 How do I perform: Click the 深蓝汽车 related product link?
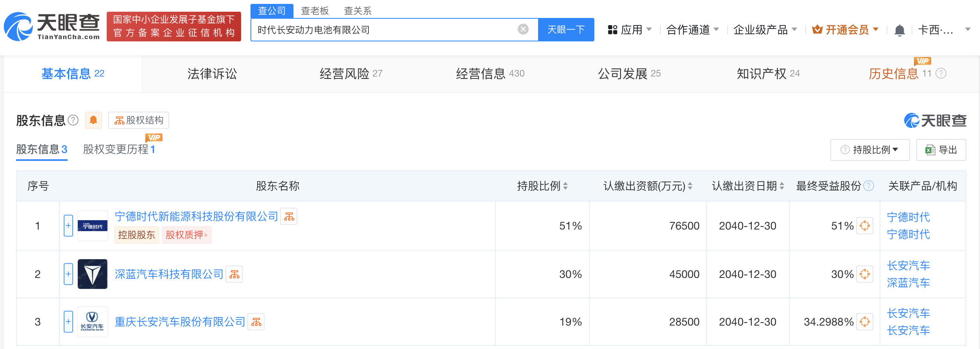(x=908, y=283)
